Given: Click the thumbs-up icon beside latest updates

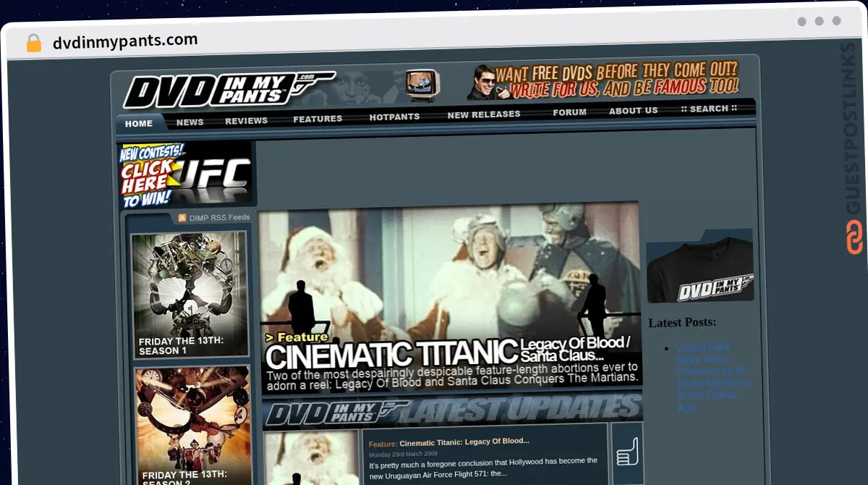Looking at the screenshot, I should tap(627, 452).
